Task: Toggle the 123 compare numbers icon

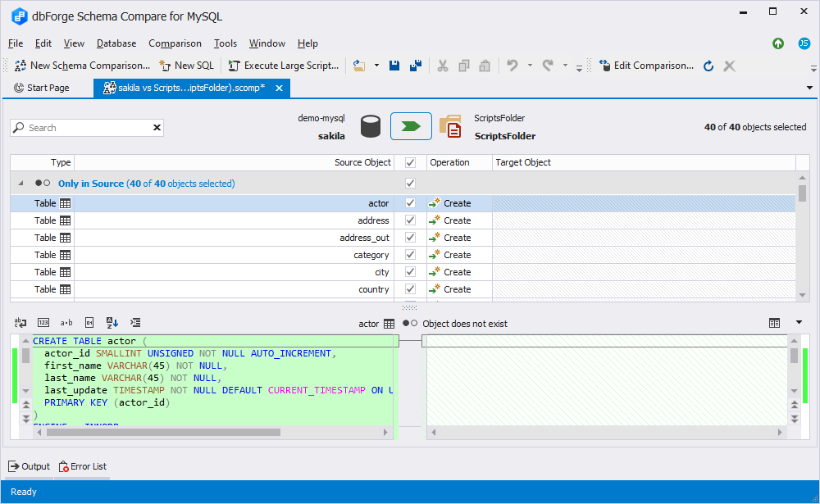Action: [x=43, y=323]
